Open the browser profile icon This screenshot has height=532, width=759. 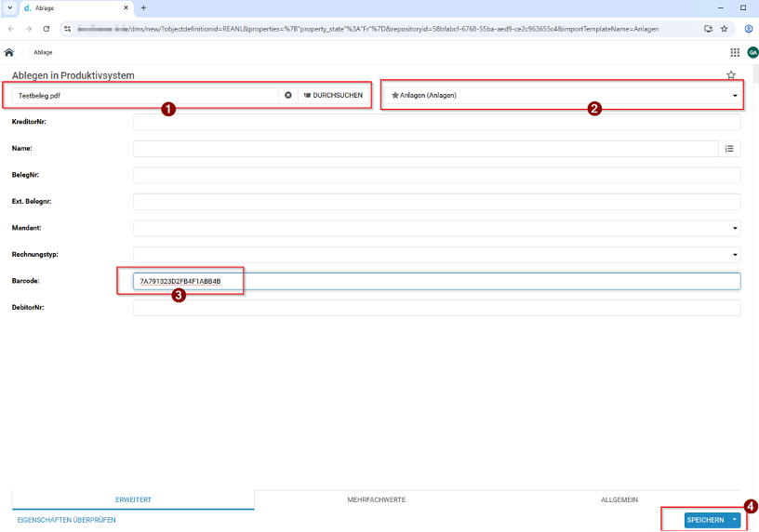(x=749, y=29)
